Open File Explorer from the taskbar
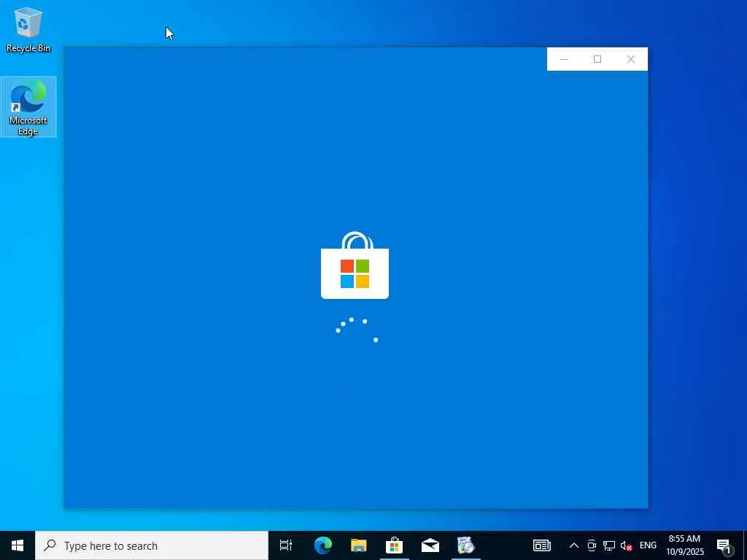 point(358,545)
